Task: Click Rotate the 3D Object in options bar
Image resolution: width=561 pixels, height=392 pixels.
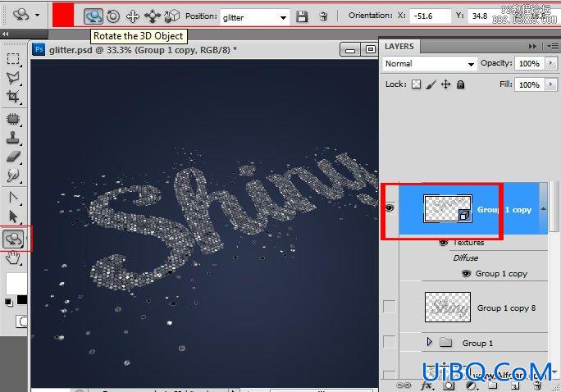Action: coord(93,16)
